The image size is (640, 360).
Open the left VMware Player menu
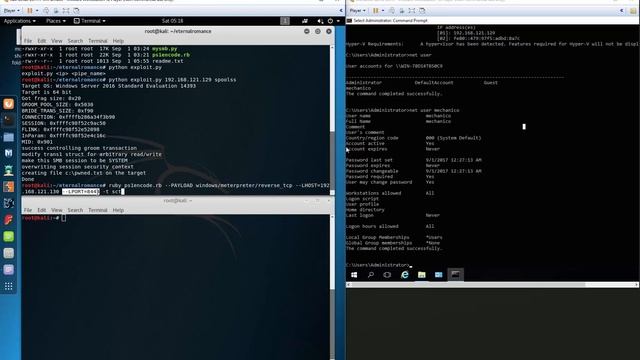[11, 11]
